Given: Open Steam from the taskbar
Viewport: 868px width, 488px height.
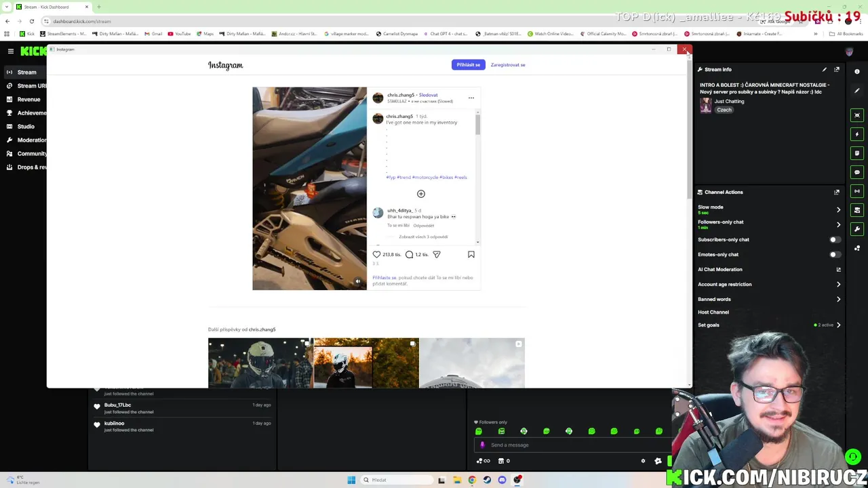Looking at the screenshot, I should pos(487,480).
